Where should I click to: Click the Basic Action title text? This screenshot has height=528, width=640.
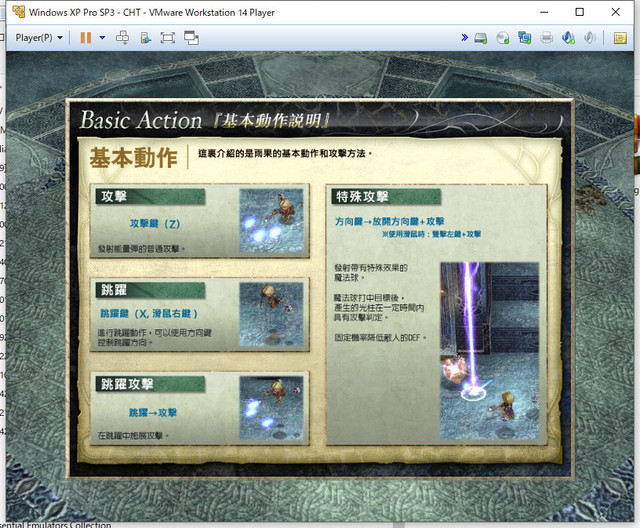pos(141,120)
